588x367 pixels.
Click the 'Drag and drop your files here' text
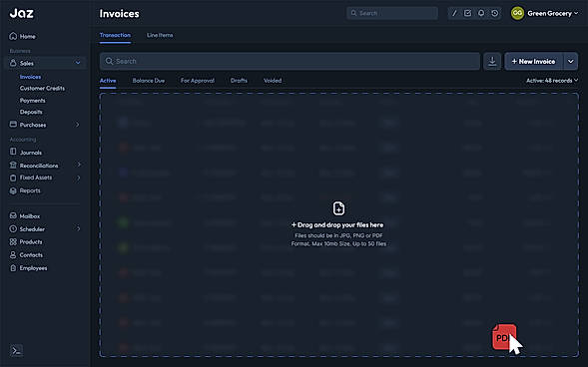338,224
